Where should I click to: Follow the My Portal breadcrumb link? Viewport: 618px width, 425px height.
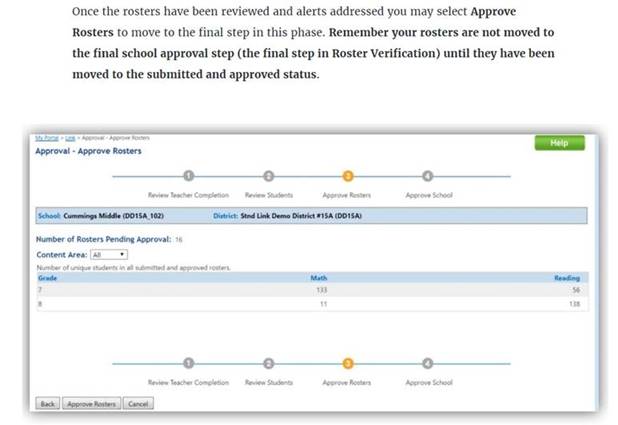pos(46,137)
